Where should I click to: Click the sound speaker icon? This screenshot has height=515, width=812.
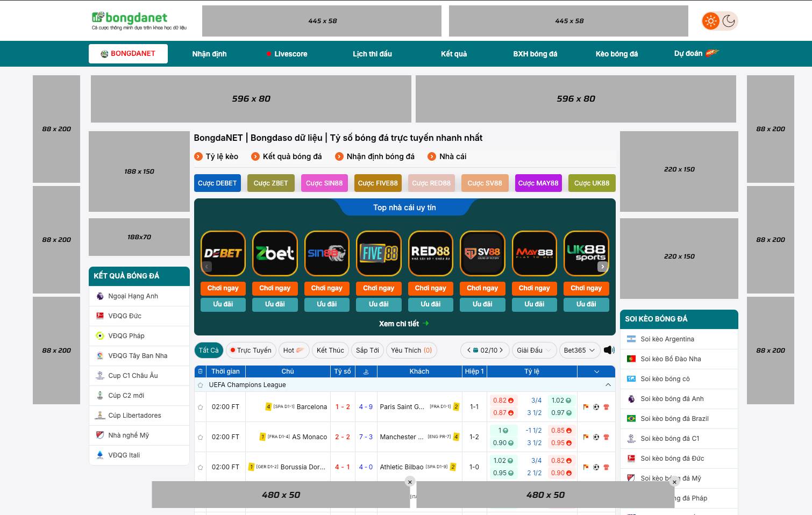pos(609,350)
